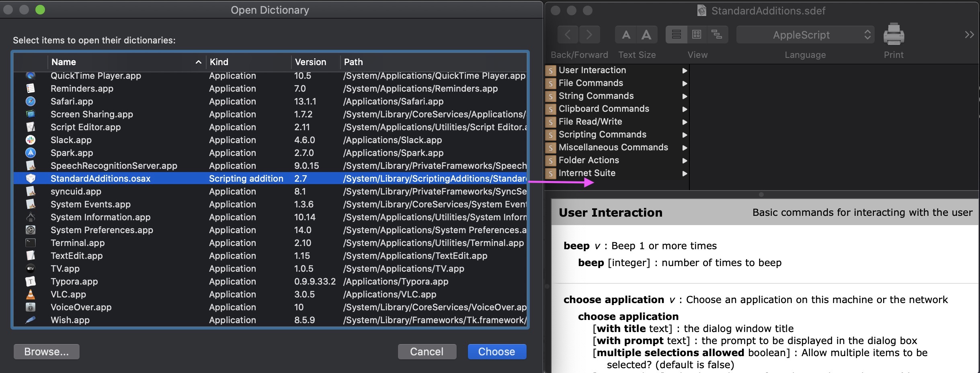Click the VoiceOver.app icon
This screenshot has width=980, height=373.
click(x=31, y=307)
